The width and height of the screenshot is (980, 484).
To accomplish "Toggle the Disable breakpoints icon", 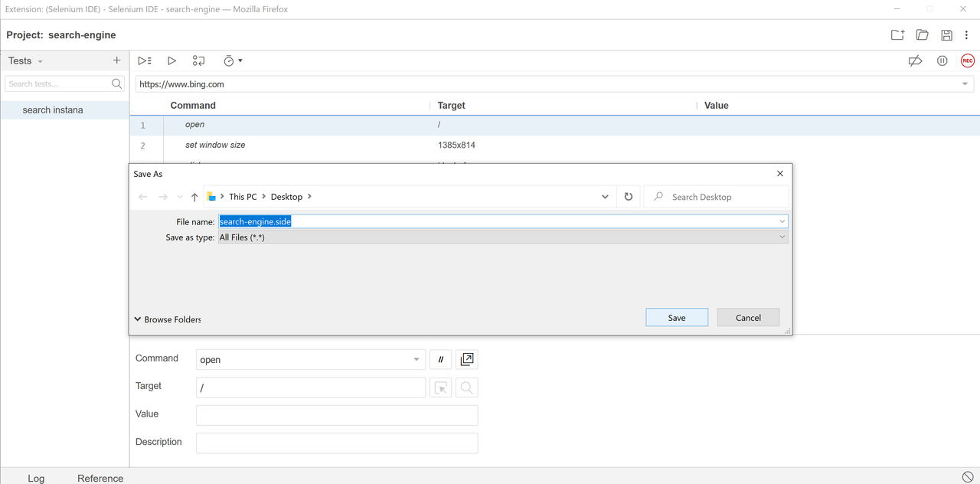I will 915,60.
